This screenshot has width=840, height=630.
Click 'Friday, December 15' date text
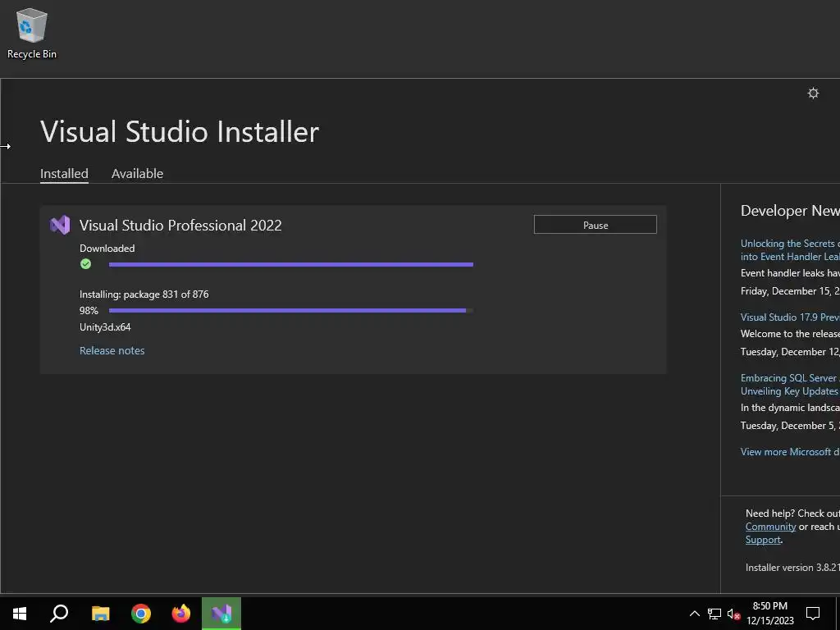[790, 291]
